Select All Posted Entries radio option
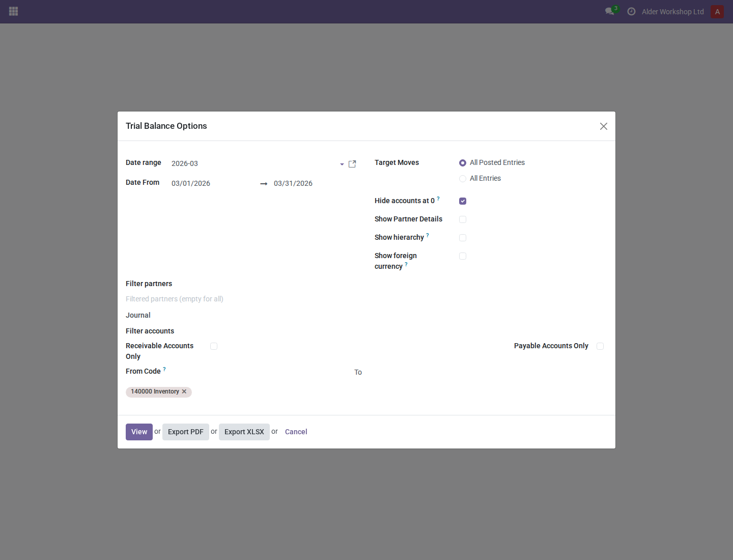This screenshot has width=733, height=560. coord(463,163)
